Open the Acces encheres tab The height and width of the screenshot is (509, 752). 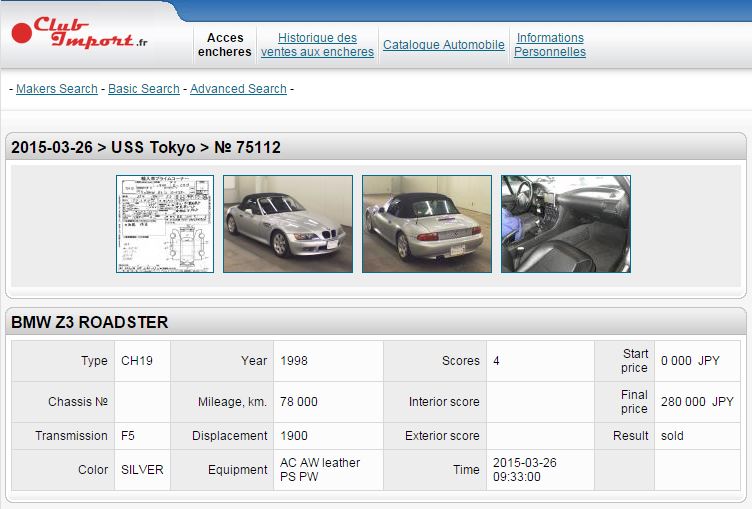225,45
